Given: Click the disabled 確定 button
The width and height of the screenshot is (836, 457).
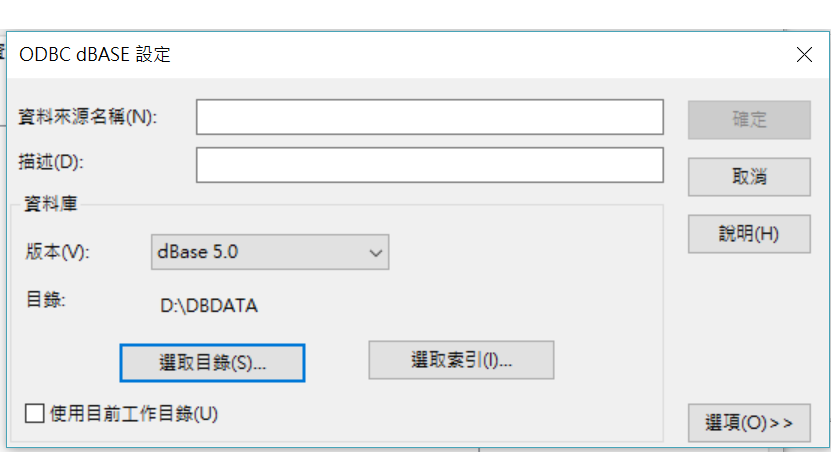Looking at the screenshot, I should [749, 119].
